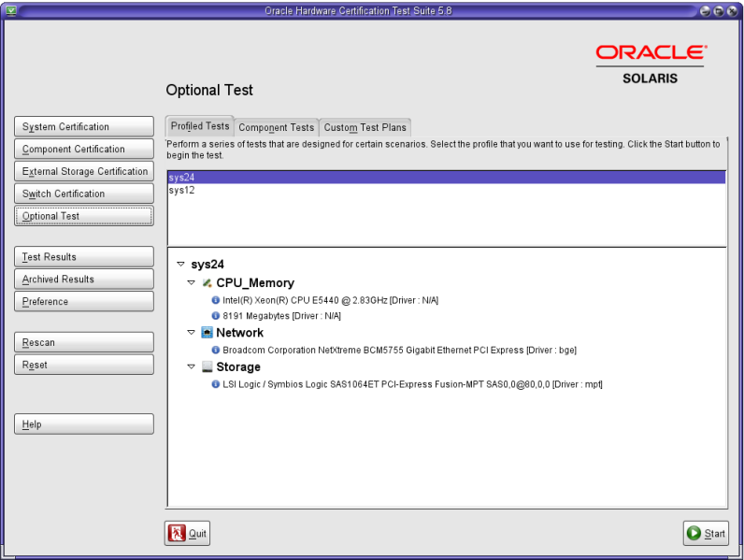744x560 pixels.
Task: Switch to the Component Tests tab
Action: tap(276, 127)
